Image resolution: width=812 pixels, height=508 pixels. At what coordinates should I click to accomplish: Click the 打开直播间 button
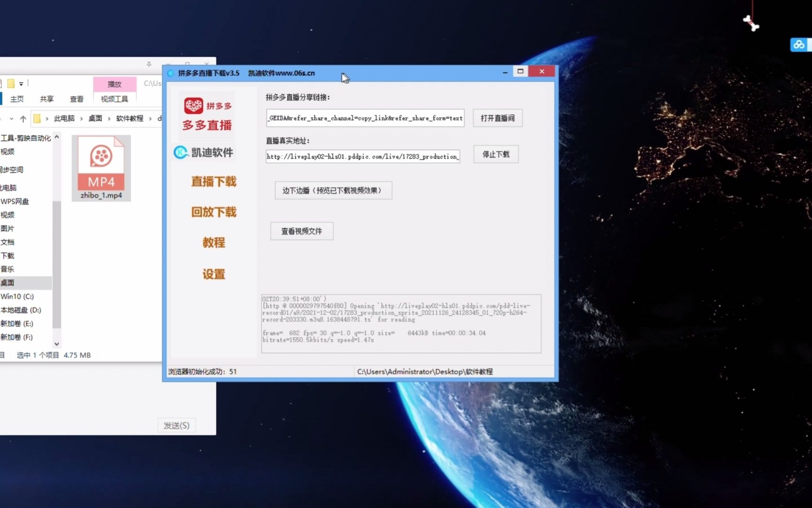(x=497, y=118)
